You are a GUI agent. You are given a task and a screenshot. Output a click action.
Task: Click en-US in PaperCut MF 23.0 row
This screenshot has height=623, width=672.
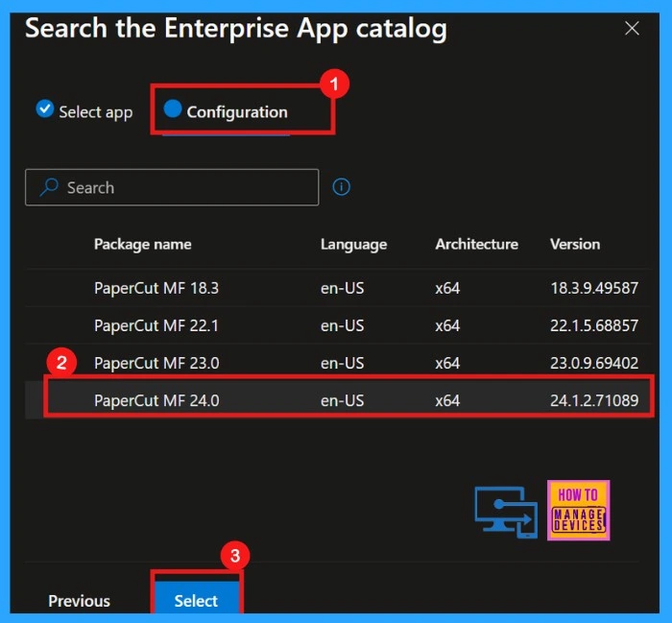pos(343,363)
